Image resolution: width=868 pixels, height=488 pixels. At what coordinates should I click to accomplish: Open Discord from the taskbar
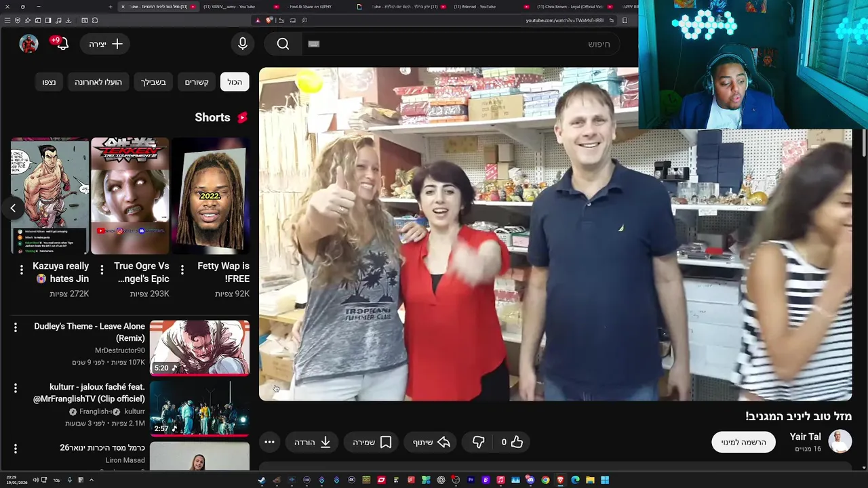click(530, 480)
